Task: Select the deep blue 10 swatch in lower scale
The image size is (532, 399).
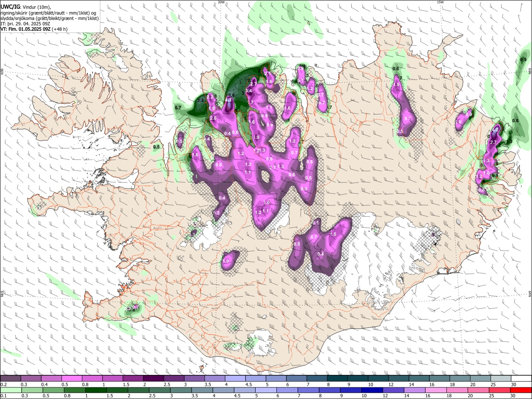Action: [x=372, y=390]
